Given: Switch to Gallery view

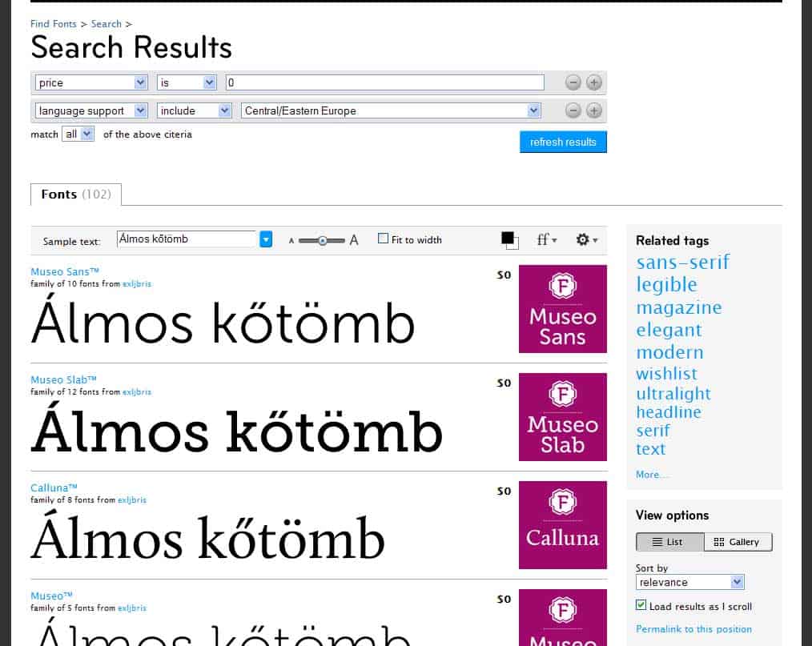Looking at the screenshot, I should [x=738, y=542].
